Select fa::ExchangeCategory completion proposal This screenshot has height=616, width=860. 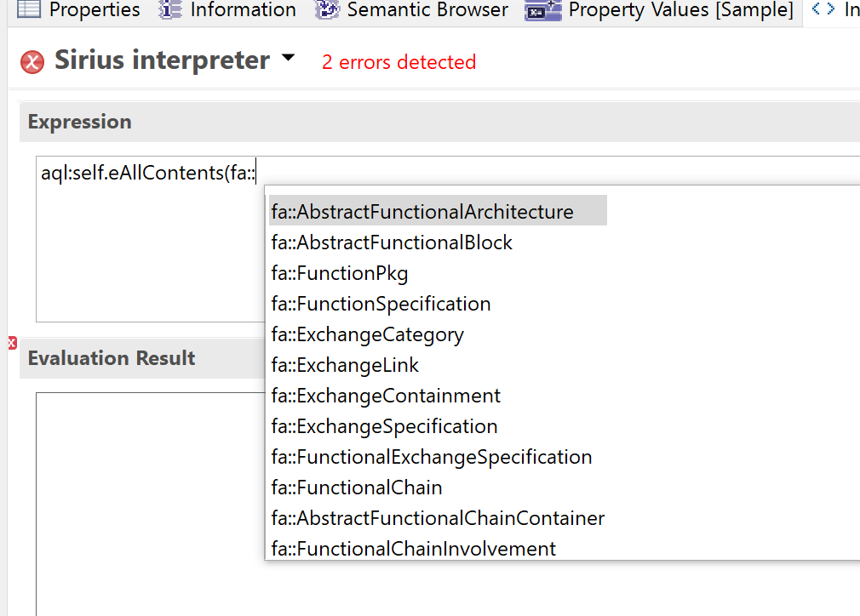[x=367, y=334]
